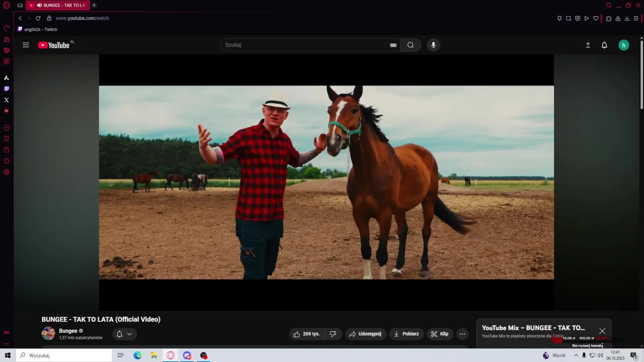644x362 pixels.
Task: Open the account avatar h menu
Action: click(624, 45)
